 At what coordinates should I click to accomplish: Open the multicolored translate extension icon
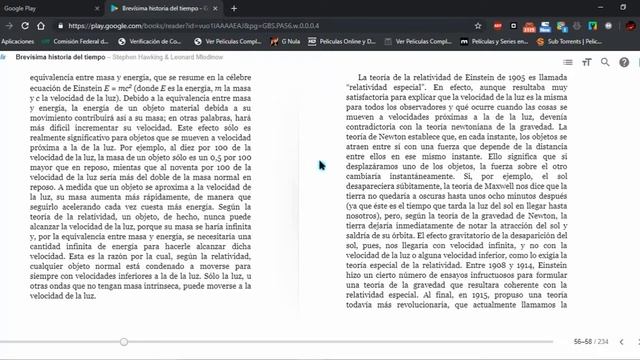[562, 27]
